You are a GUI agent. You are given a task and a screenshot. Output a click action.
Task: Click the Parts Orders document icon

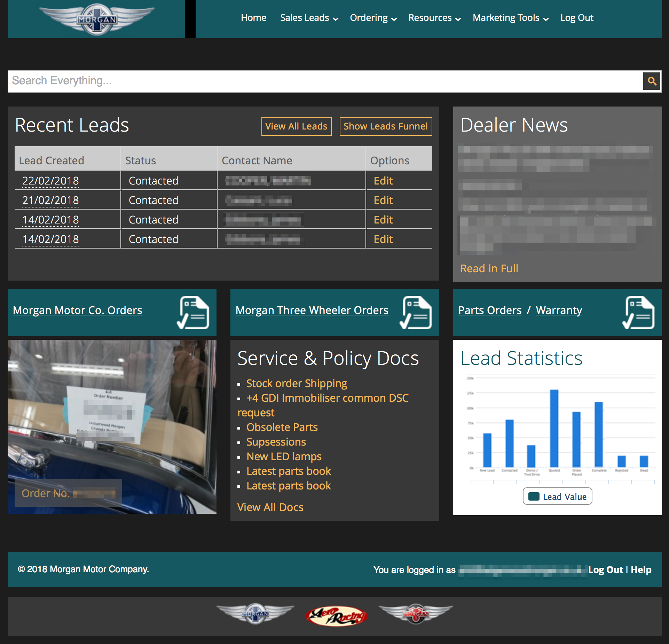(638, 313)
